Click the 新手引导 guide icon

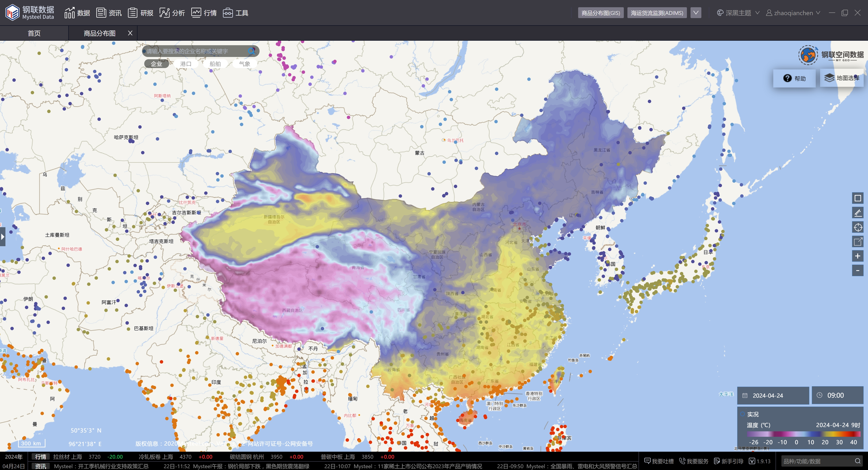click(717, 461)
